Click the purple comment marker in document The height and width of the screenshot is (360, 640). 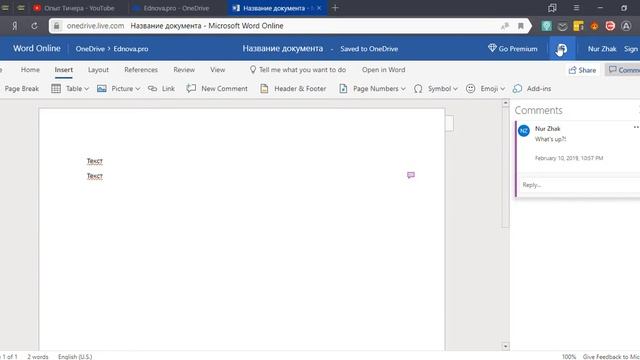click(x=411, y=175)
